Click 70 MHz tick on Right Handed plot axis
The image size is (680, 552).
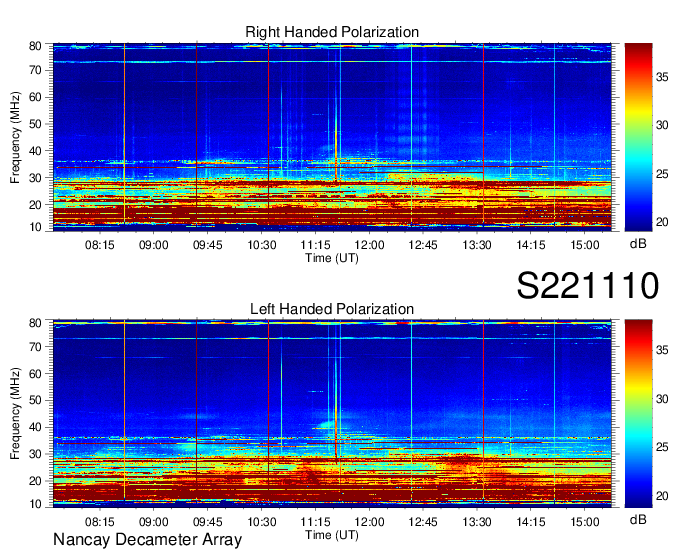35,70
